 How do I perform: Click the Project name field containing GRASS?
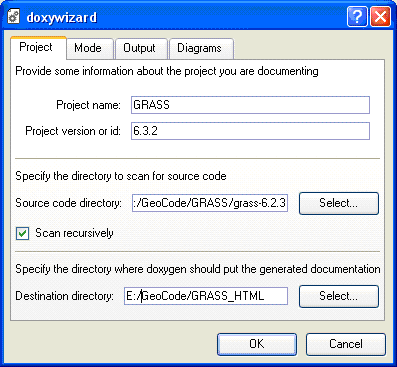click(x=250, y=105)
